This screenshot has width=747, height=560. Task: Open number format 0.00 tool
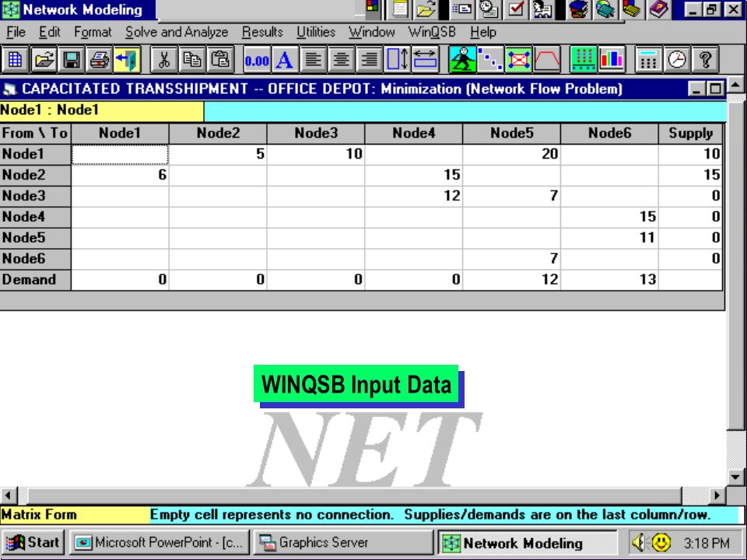coord(257,60)
